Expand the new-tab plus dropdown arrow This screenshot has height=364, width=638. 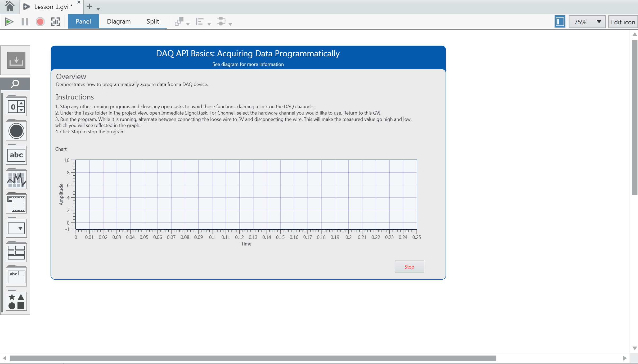[98, 9]
